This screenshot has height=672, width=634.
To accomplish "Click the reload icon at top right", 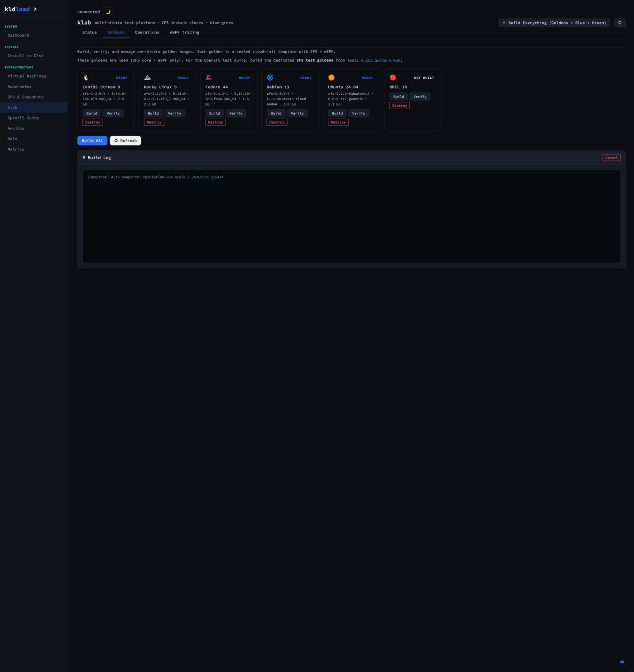I will click(x=620, y=23).
